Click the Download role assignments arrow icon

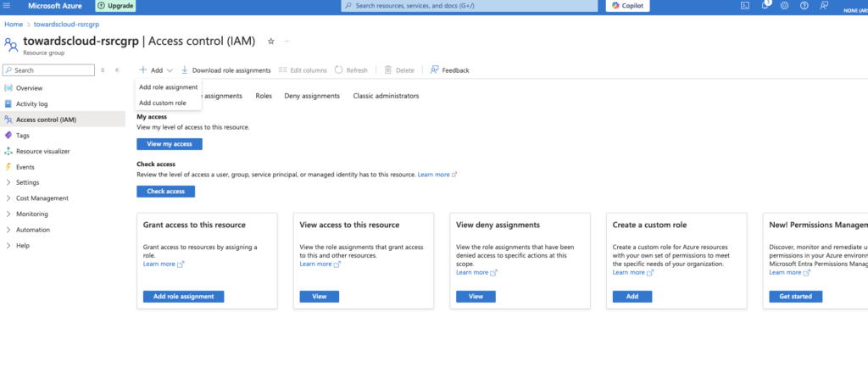185,70
